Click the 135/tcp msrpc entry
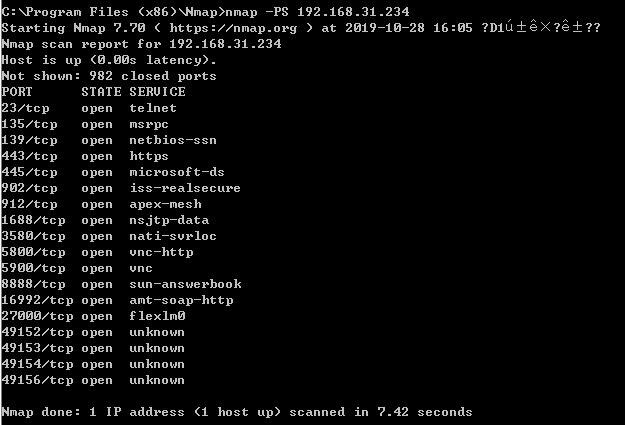 pyautogui.click(x=75, y=124)
